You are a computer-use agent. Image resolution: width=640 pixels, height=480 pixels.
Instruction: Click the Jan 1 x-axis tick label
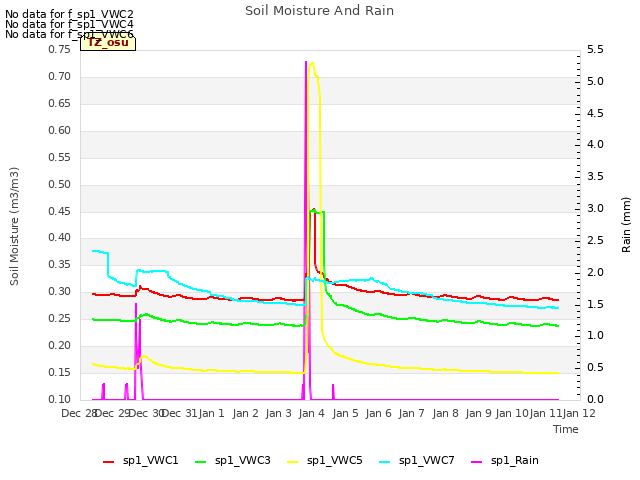click(x=211, y=413)
